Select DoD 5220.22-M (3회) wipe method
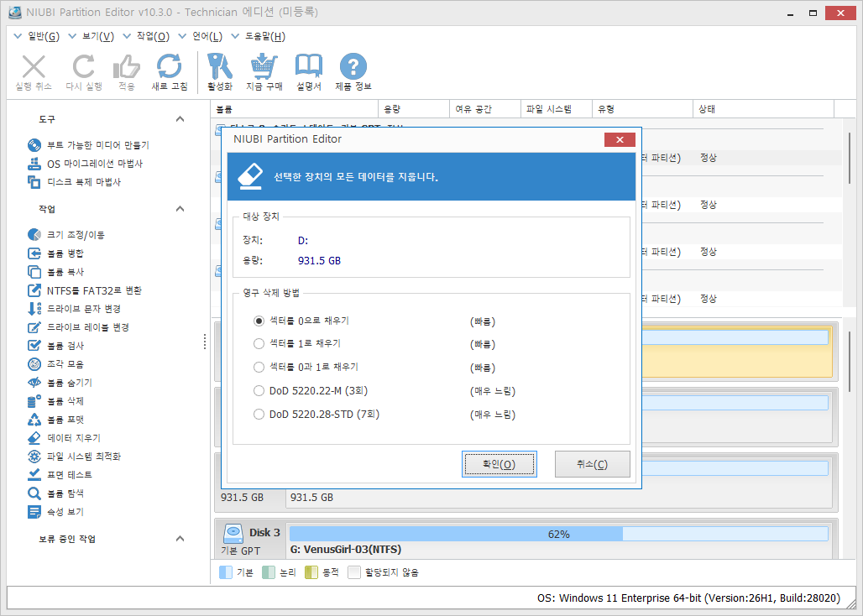863x616 pixels. click(x=259, y=391)
